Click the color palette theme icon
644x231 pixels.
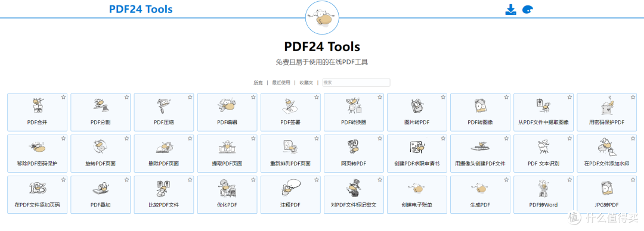click(528, 10)
